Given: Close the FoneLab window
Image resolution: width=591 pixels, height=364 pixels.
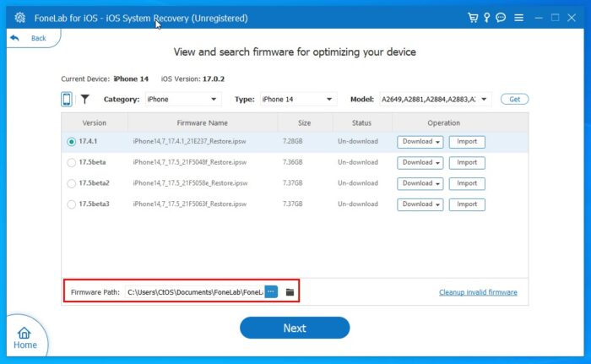Looking at the screenshot, I should coord(572,18).
